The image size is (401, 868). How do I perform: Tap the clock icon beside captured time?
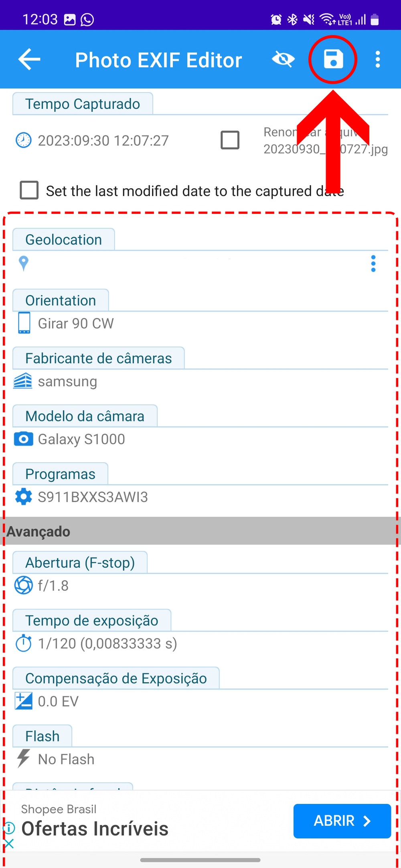(x=23, y=140)
